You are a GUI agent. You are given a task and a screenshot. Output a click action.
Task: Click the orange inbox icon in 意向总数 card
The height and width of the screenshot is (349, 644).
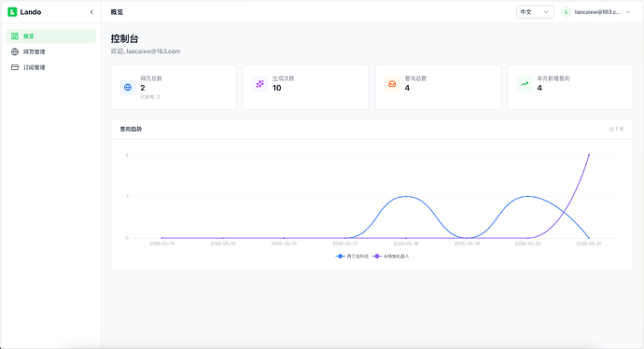click(x=392, y=84)
